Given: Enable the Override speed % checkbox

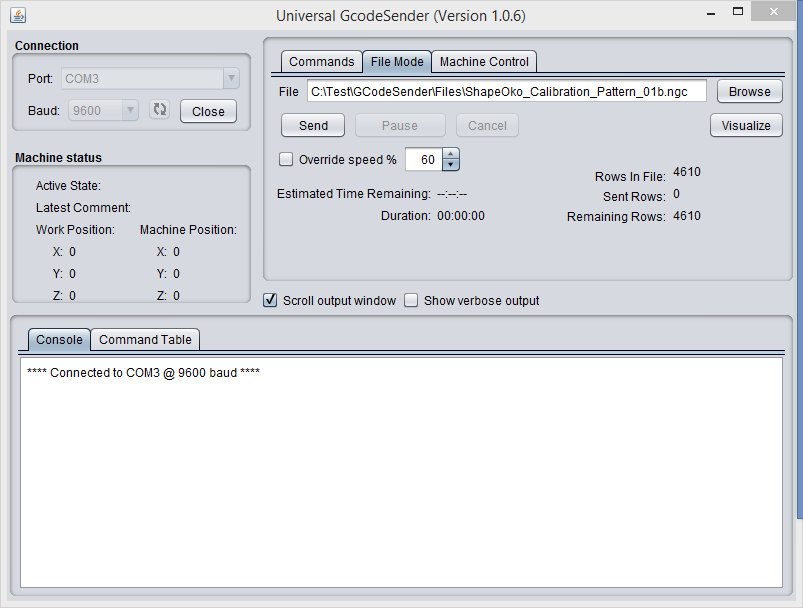Looking at the screenshot, I should click(x=286, y=159).
